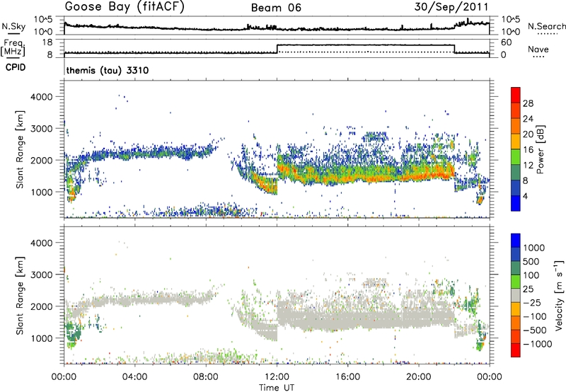The width and height of the screenshot is (566, 392).
Task: Click the 'CPID' label
Action: point(16,67)
